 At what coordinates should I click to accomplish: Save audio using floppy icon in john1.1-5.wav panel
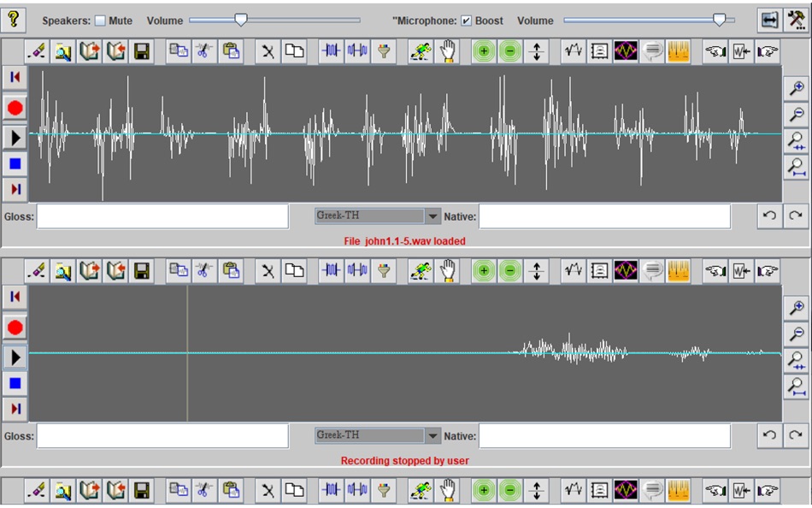pos(142,51)
